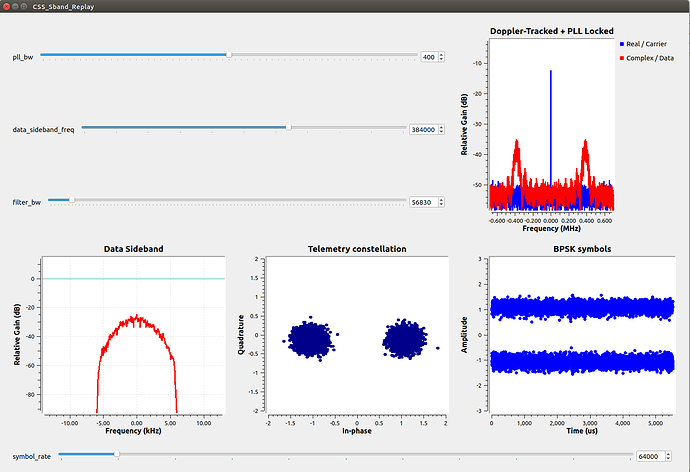
Task: Click the symbol_rate slider handle
Action: [x=117, y=455]
